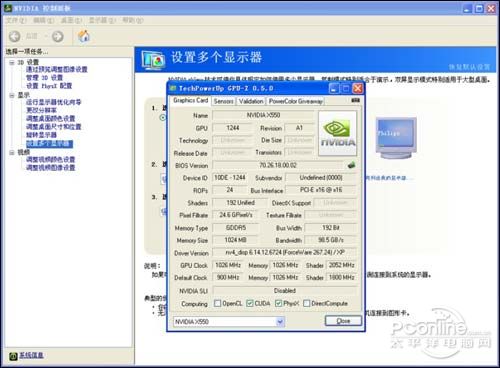Open the fourth menu, 显示器
The width and height of the screenshot is (500, 368).
point(102,21)
